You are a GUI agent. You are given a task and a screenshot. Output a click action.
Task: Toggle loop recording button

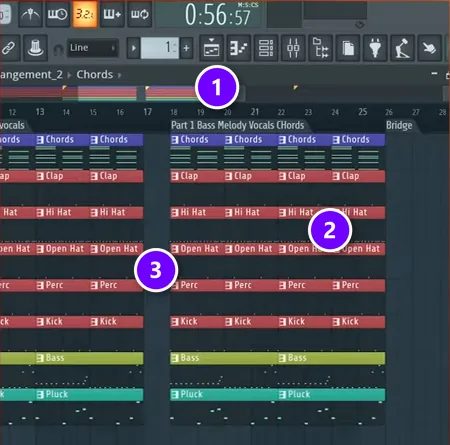click(140, 14)
